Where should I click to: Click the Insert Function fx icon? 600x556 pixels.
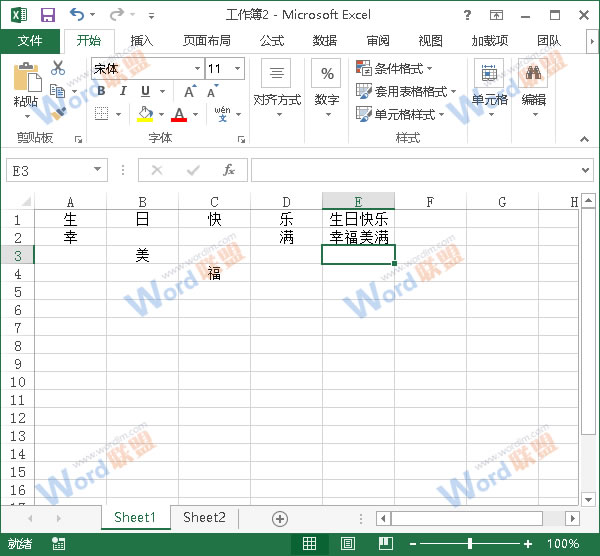pos(229,170)
